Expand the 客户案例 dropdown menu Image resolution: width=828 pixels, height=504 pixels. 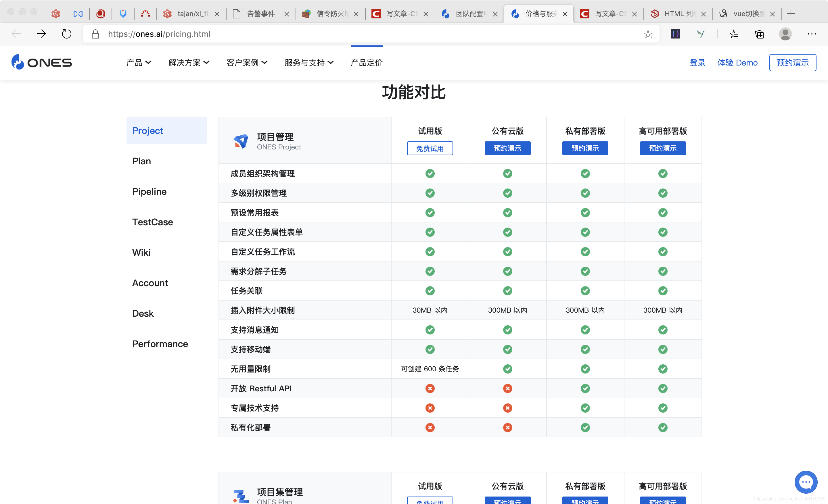(247, 63)
